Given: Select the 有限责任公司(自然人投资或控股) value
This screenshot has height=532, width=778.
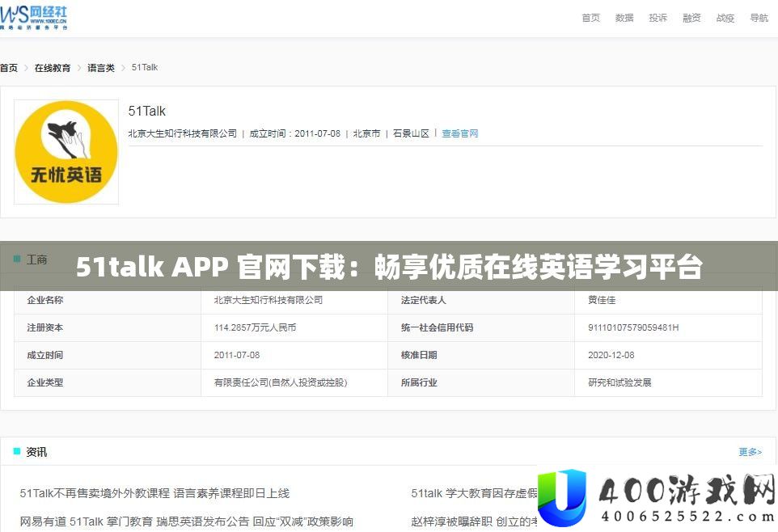Looking at the screenshot, I should click(x=281, y=382).
